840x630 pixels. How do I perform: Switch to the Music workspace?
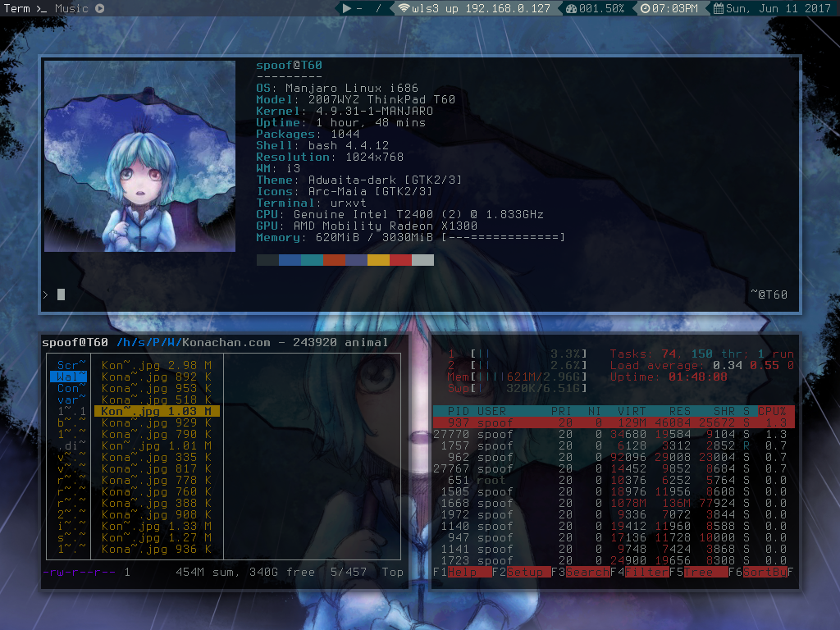tap(71, 8)
